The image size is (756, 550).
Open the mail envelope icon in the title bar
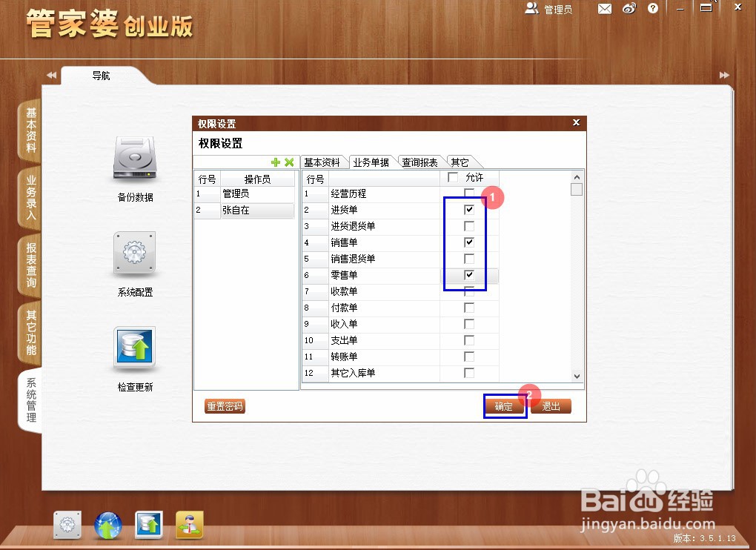click(x=605, y=9)
